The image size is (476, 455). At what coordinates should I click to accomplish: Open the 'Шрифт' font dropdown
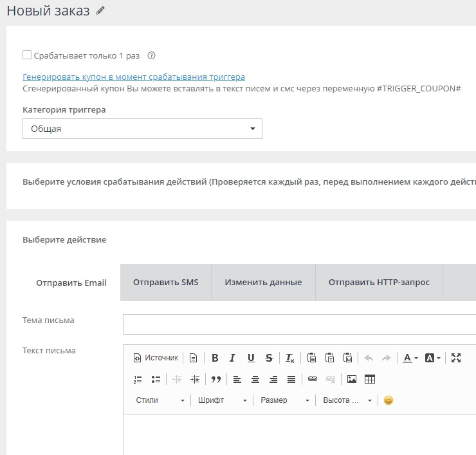click(x=222, y=400)
